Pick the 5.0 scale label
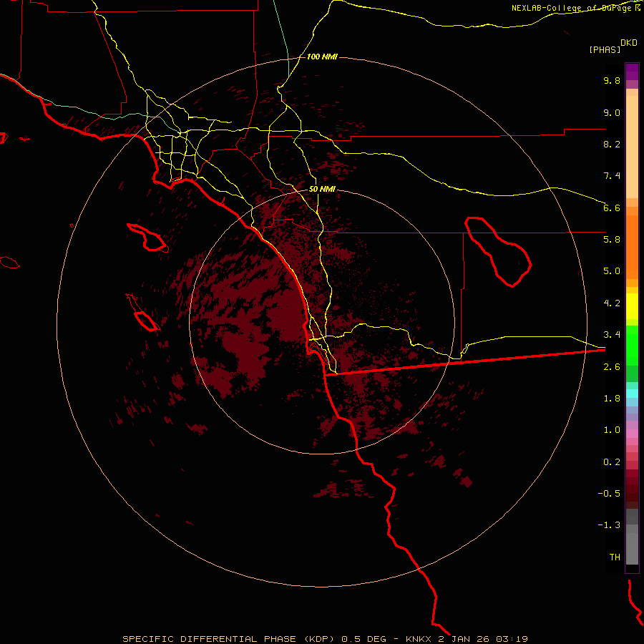 (612, 271)
